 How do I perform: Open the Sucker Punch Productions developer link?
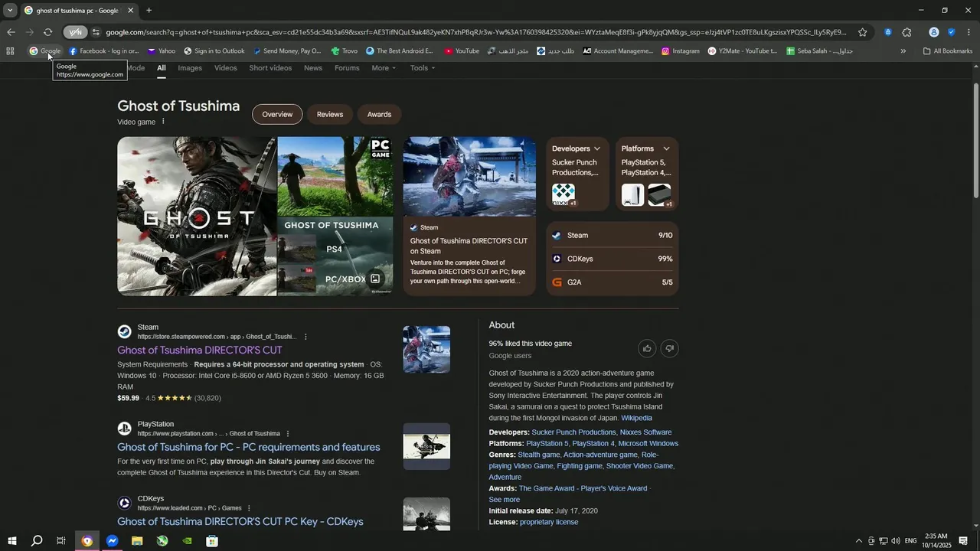tap(573, 432)
